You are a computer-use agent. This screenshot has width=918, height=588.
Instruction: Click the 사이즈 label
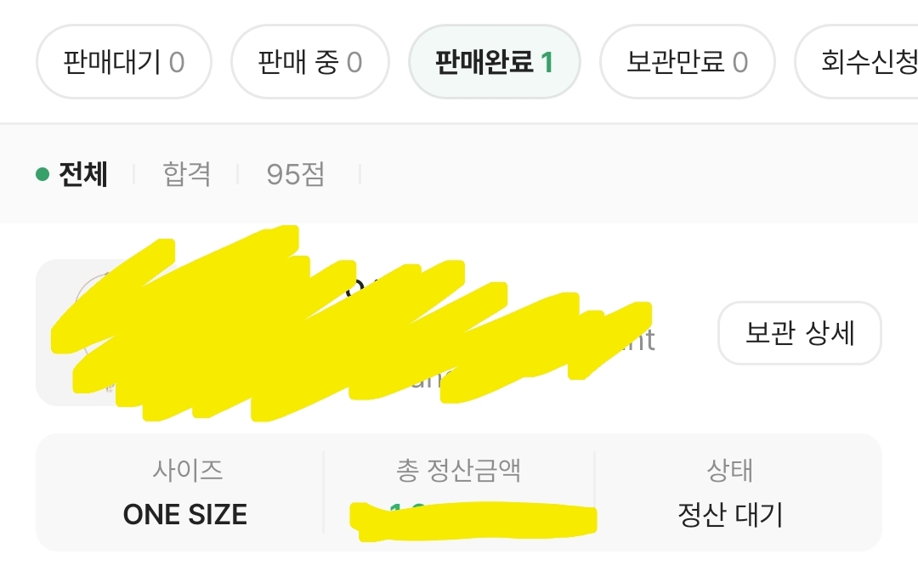187,470
